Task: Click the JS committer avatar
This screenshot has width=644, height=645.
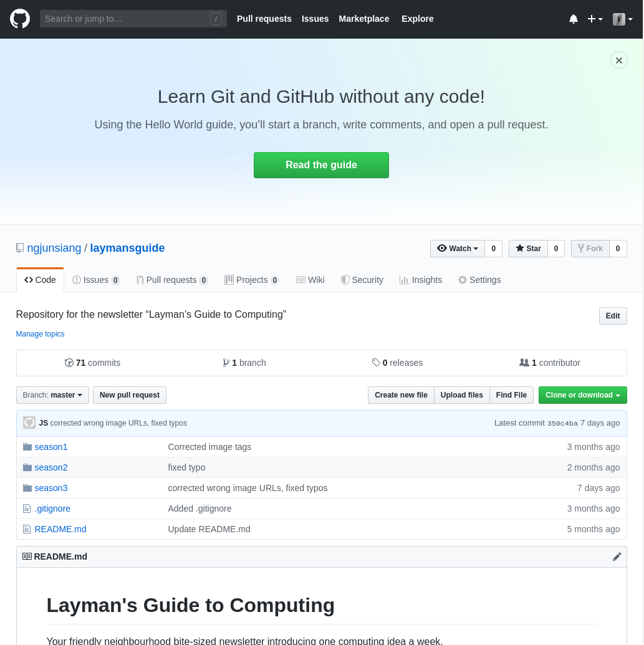Action: 29,423
